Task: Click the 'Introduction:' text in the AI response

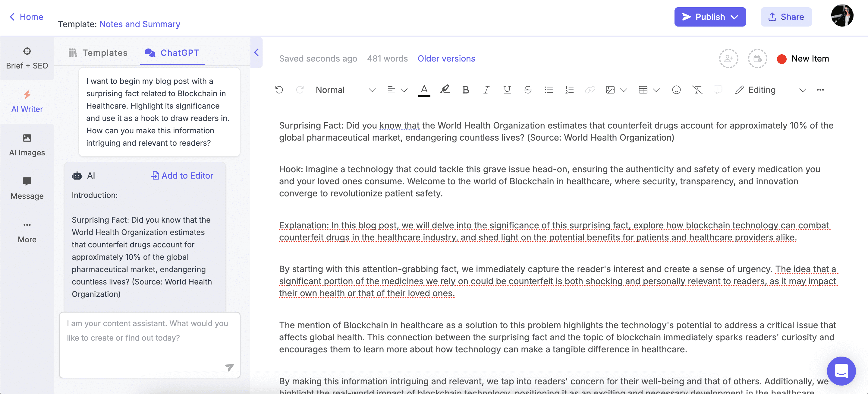Action: point(95,195)
